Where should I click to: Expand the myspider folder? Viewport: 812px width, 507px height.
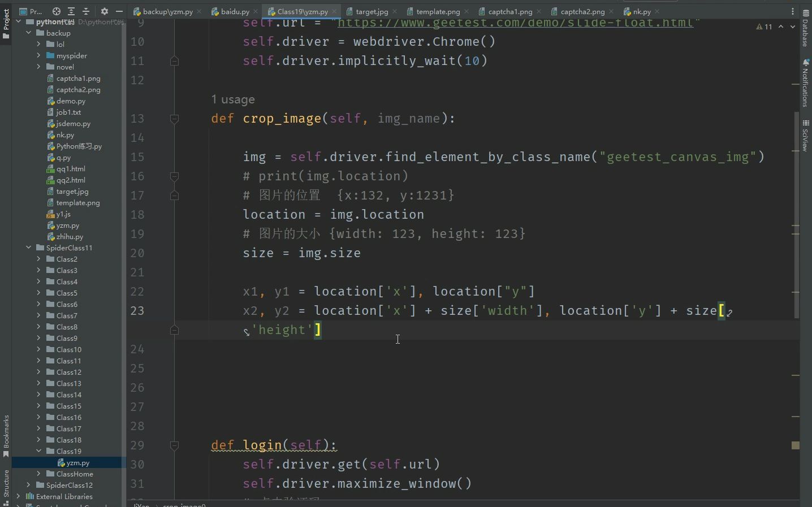coord(38,55)
